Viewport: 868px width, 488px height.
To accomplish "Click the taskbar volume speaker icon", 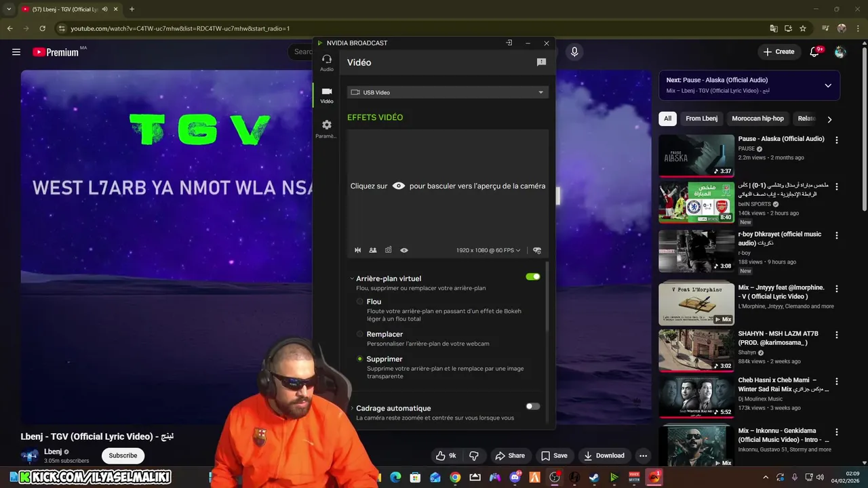I will (821, 477).
